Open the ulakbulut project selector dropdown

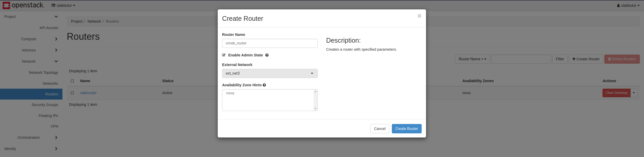(63, 5)
